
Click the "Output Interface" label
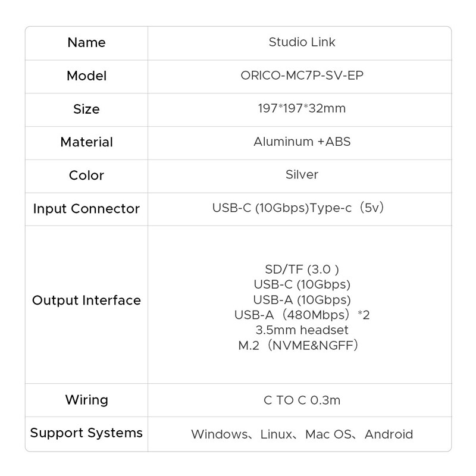point(86,300)
